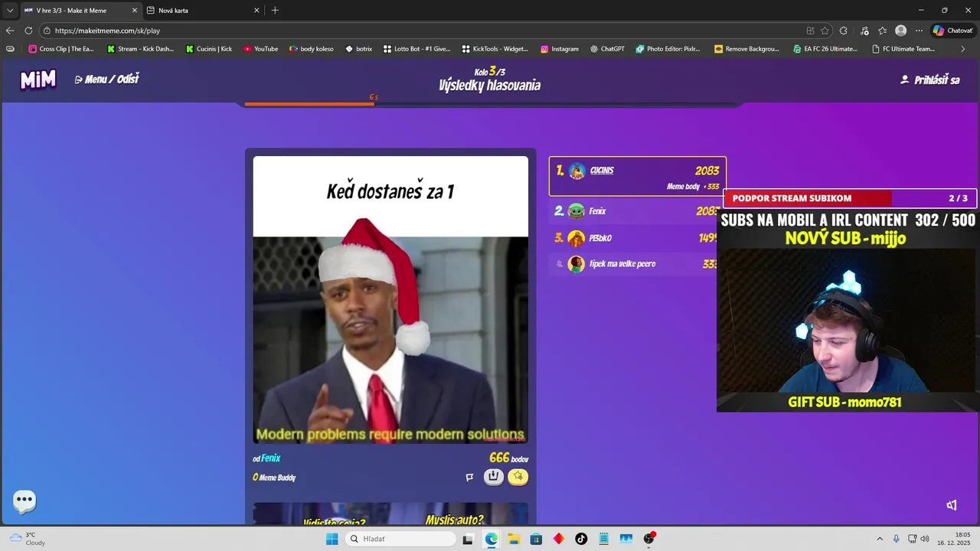
Task: Expand the tab list dropdown arrow
Action: [10, 11]
